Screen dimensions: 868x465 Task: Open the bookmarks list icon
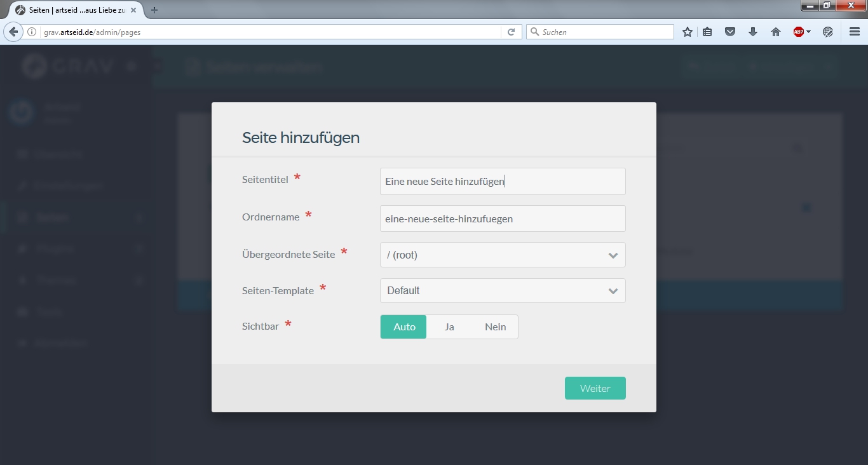tap(707, 32)
